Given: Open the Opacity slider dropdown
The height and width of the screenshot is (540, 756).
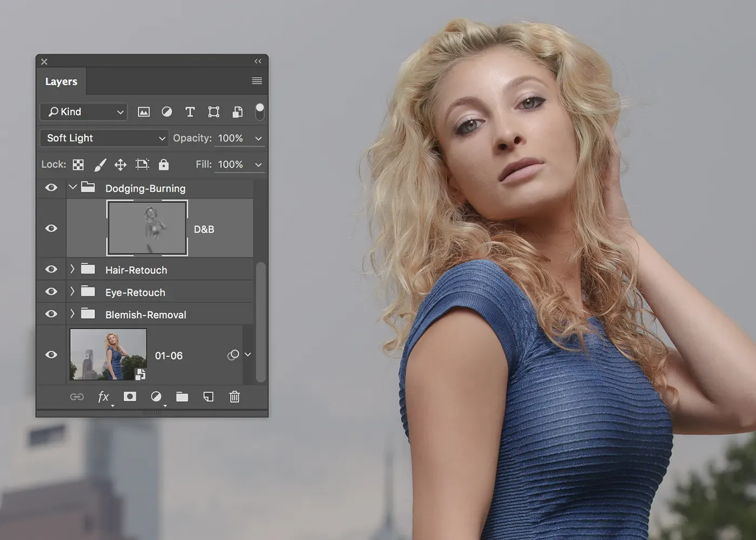Looking at the screenshot, I should [x=258, y=139].
